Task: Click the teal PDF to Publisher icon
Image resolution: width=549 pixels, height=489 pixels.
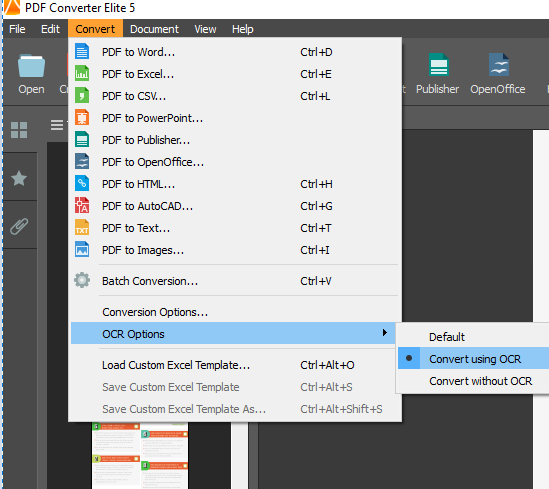Action: coord(82,140)
